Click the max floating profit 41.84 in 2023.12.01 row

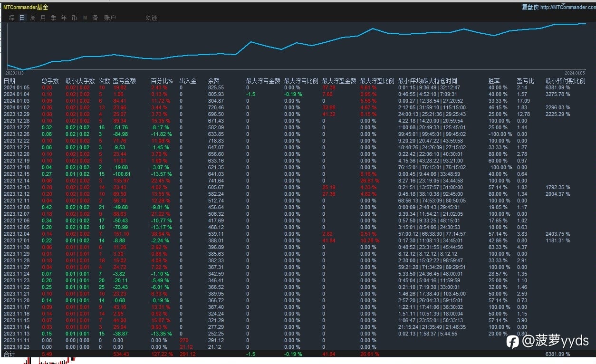pyautogui.click(x=328, y=240)
